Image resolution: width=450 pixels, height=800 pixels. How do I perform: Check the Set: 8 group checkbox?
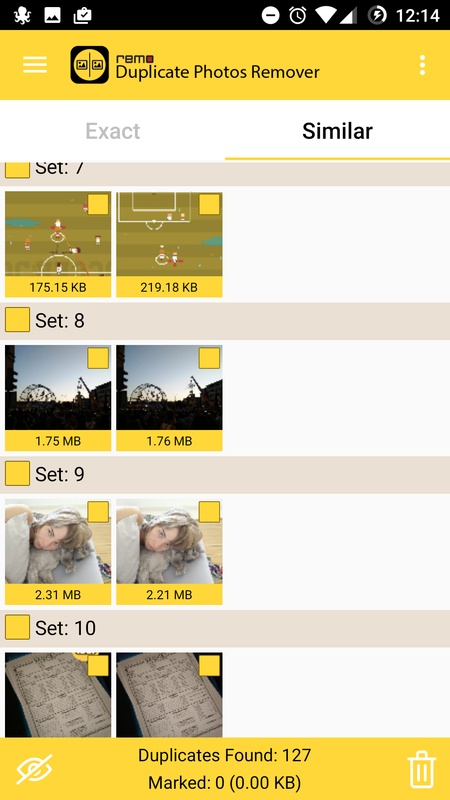pos(17,320)
